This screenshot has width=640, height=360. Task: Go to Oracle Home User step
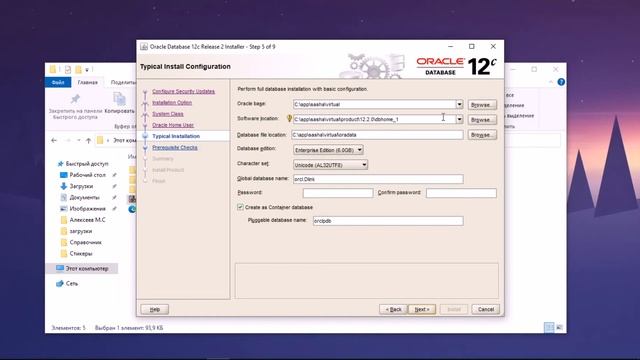[x=173, y=125]
